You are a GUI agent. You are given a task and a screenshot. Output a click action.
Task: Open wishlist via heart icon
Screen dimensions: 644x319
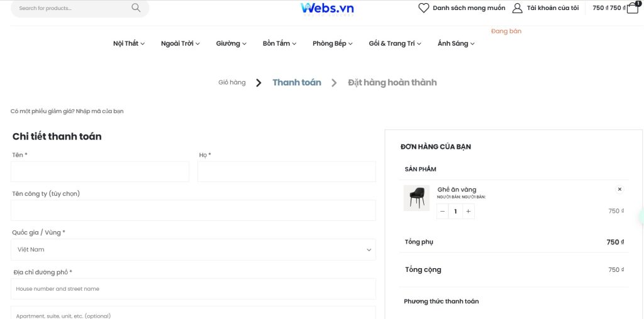(424, 8)
